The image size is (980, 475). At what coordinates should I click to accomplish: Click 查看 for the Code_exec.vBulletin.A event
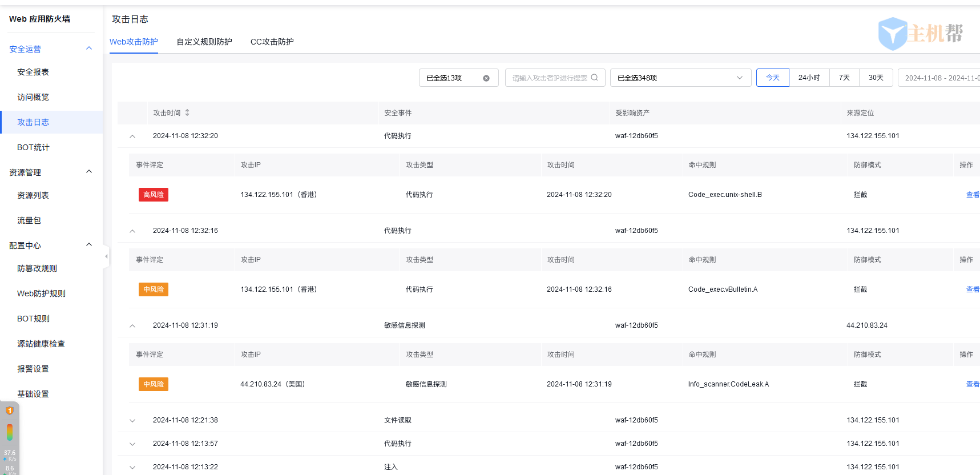pyautogui.click(x=973, y=289)
